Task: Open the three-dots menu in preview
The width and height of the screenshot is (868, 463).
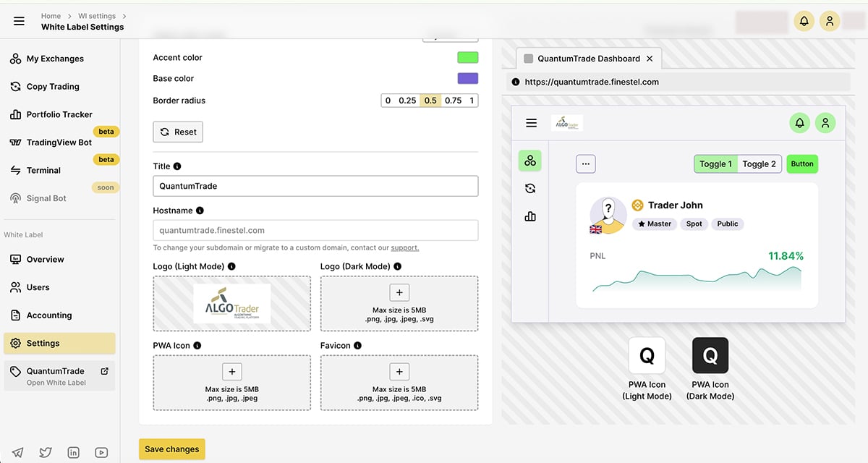Action: point(585,164)
